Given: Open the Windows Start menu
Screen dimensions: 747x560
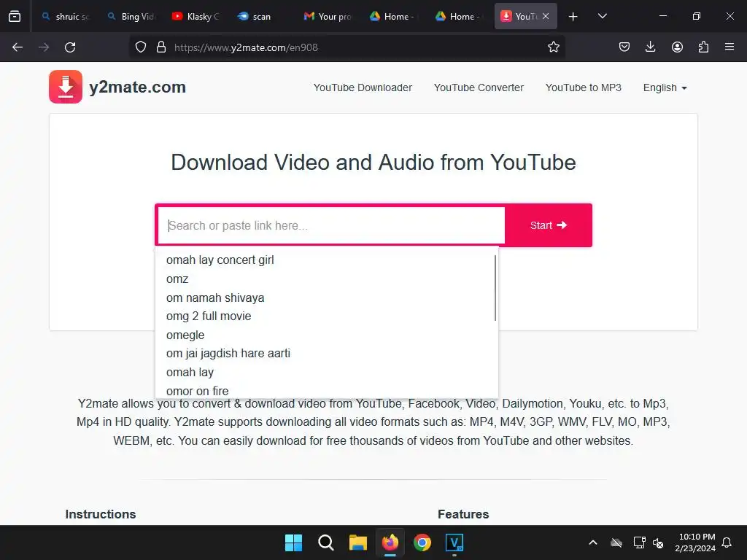Looking at the screenshot, I should pos(293,542).
